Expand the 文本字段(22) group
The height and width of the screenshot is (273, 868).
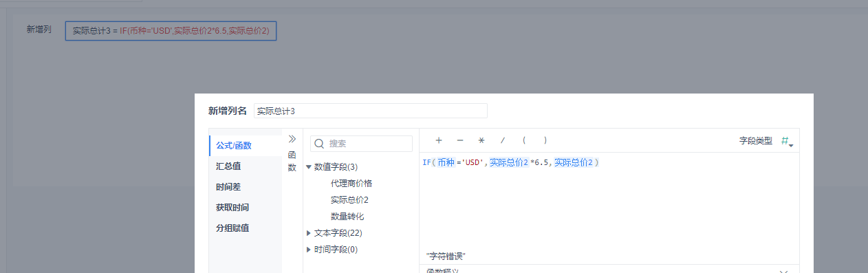[309, 233]
